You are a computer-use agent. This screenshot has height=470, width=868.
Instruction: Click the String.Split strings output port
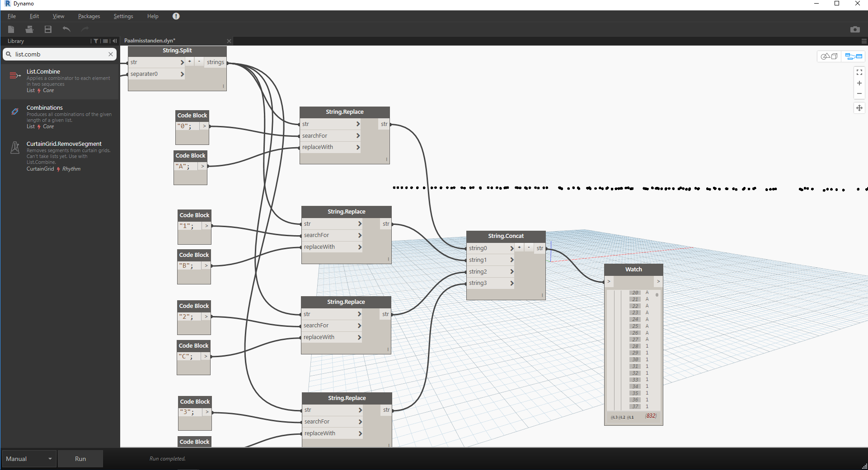[216, 62]
